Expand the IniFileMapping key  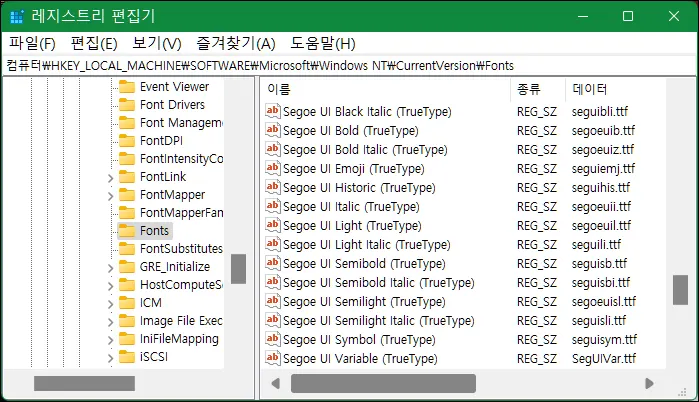pyautogui.click(x=111, y=340)
